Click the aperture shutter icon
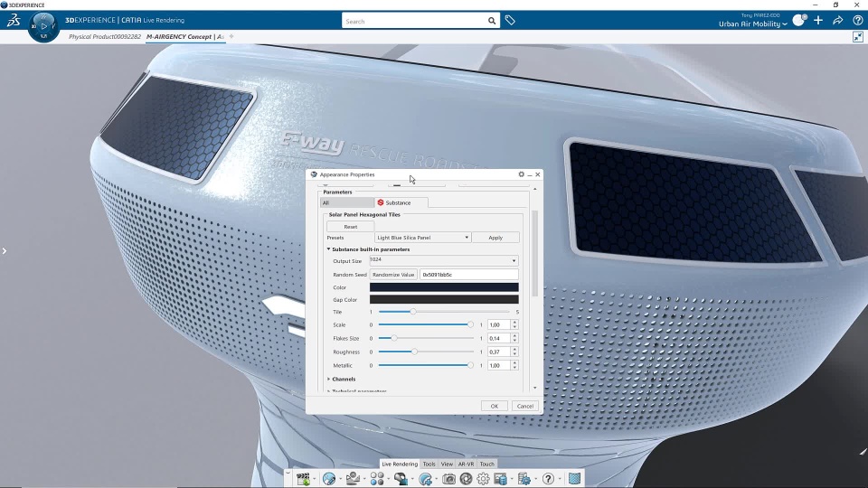Viewport: 868px width, 488px height. pos(467,479)
